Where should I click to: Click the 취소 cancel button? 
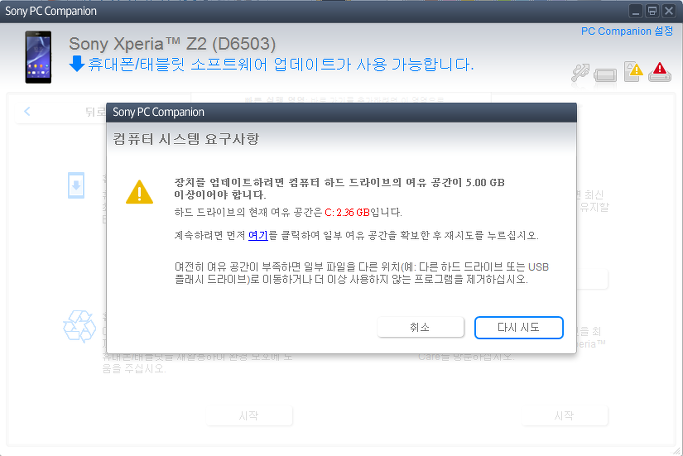coord(420,328)
